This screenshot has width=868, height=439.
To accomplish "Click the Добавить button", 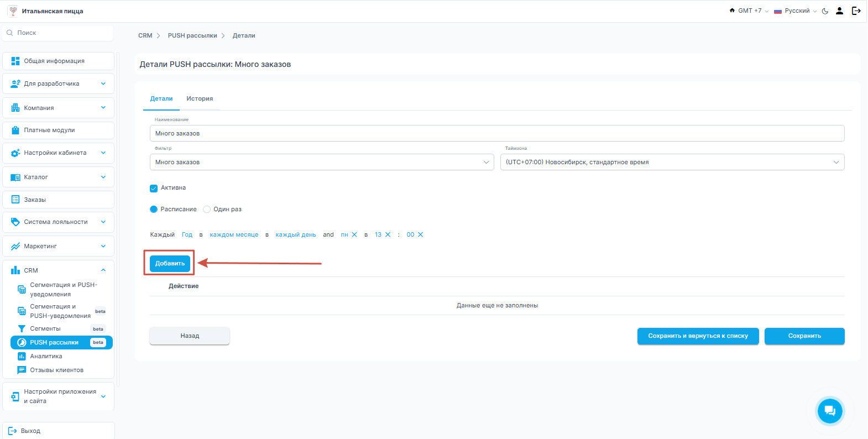I will (x=170, y=264).
